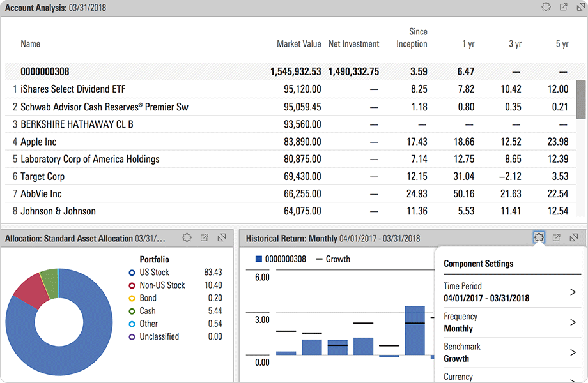
Task: Sort by the Market Value column header
Action: click(x=298, y=44)
